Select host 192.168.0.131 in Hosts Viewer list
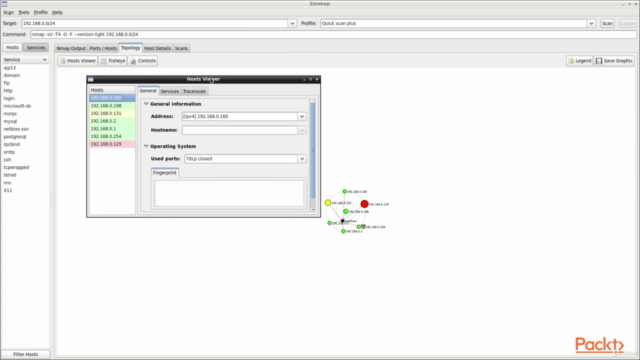 tap(112, 113)
